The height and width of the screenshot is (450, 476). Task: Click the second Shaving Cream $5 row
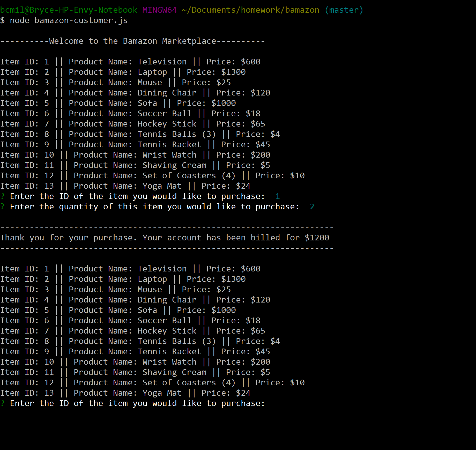click(x=135, y=372)
